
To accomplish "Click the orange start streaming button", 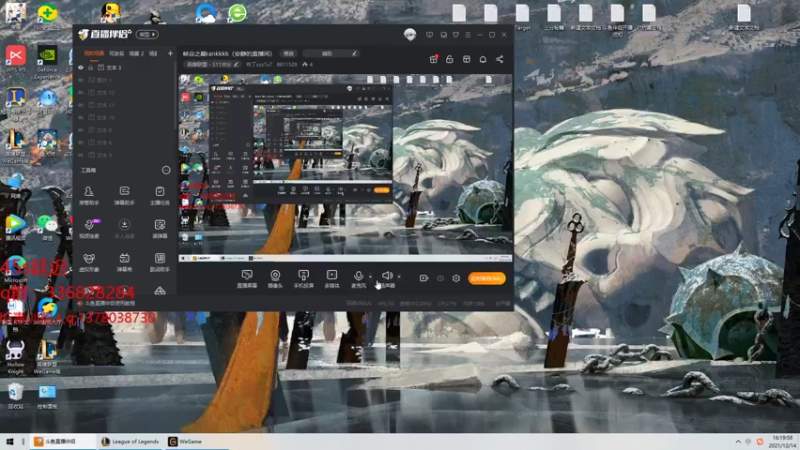I will 487,279.
